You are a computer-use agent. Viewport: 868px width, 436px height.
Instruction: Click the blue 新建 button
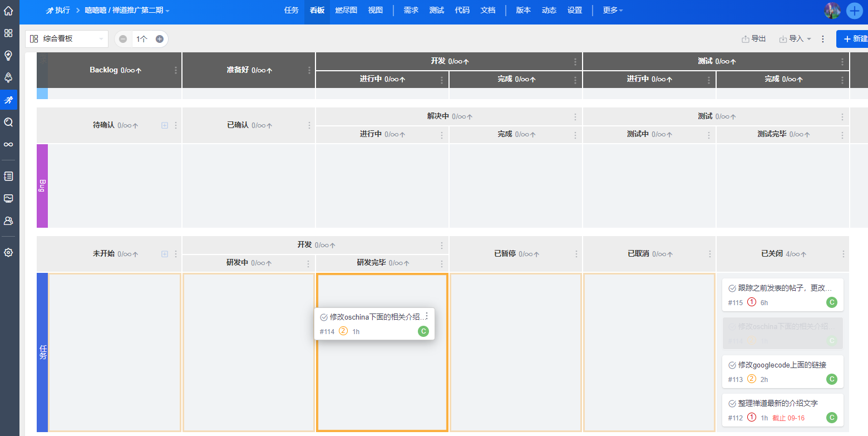(854, 39)
